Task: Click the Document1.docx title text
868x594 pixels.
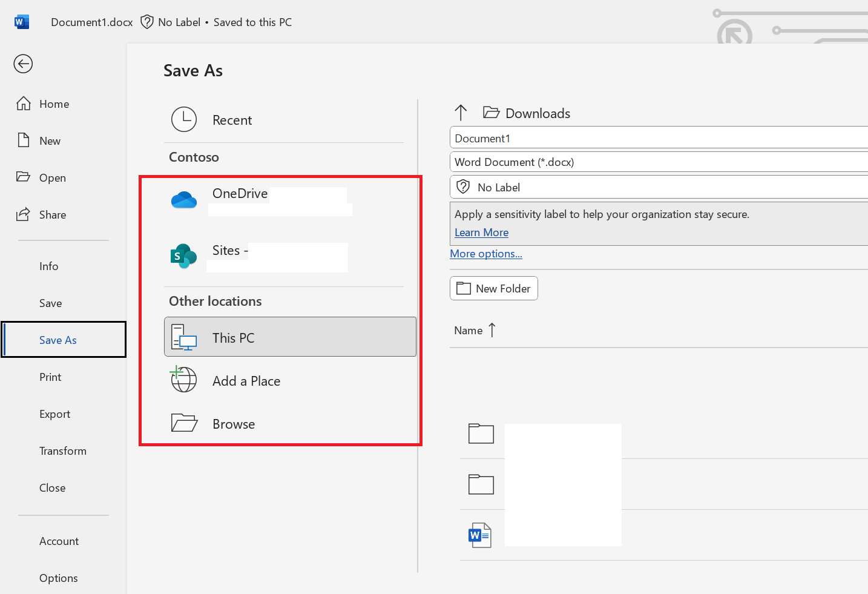Action: click(x=92, y=22)
